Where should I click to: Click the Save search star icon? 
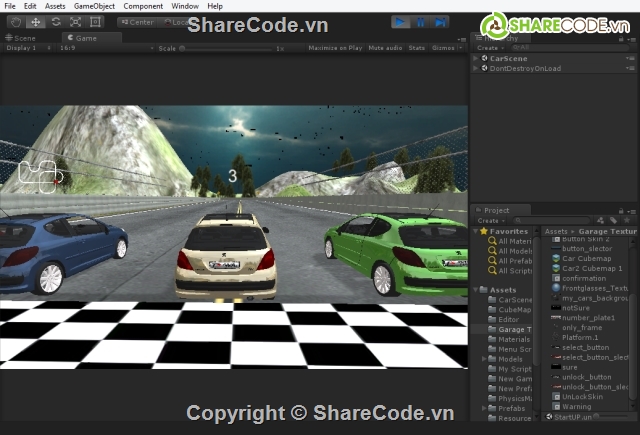click(627, 220)
